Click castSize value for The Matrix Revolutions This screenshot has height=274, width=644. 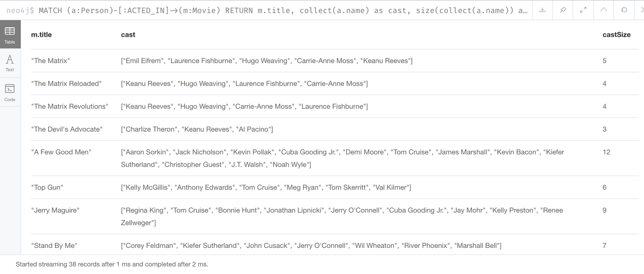(x=604, y=107)
